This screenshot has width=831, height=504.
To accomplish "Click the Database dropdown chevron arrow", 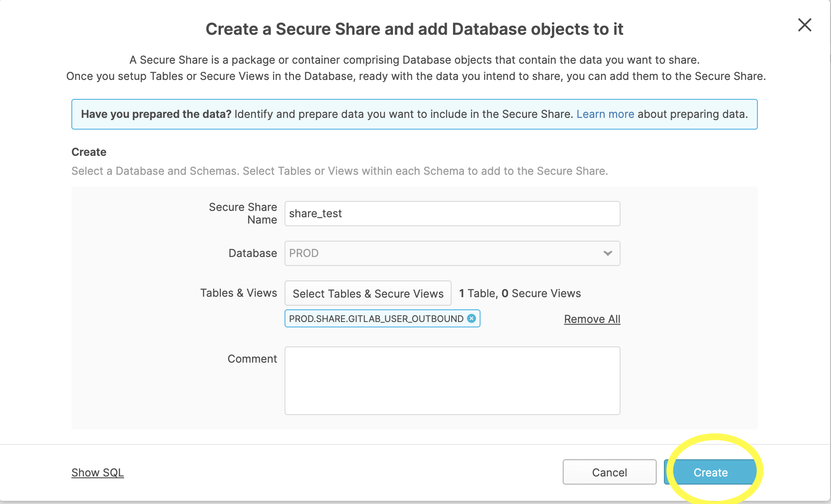I will point(607,253).
